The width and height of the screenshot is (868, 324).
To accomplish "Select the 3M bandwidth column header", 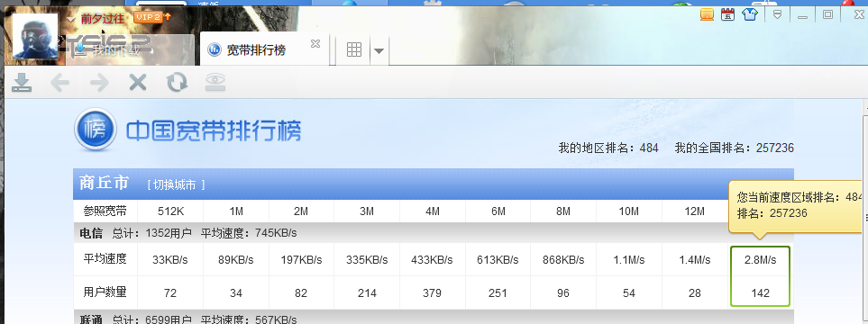I will [367, 211].
